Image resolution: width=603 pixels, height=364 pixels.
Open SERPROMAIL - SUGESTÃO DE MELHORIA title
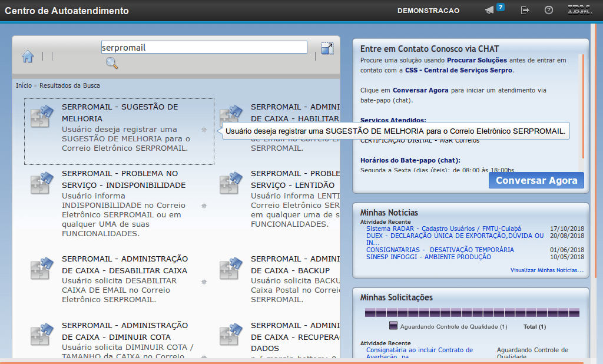click(120, 112)
